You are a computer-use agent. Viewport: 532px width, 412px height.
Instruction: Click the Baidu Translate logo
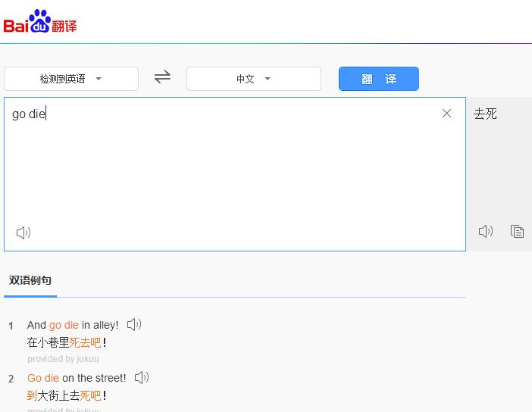40,21
